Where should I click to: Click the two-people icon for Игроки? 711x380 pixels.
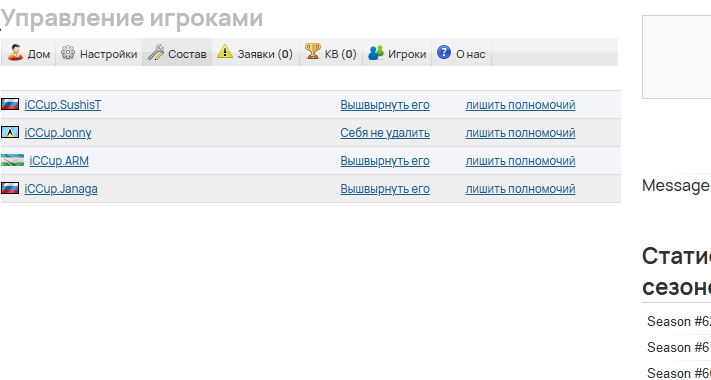376,53
